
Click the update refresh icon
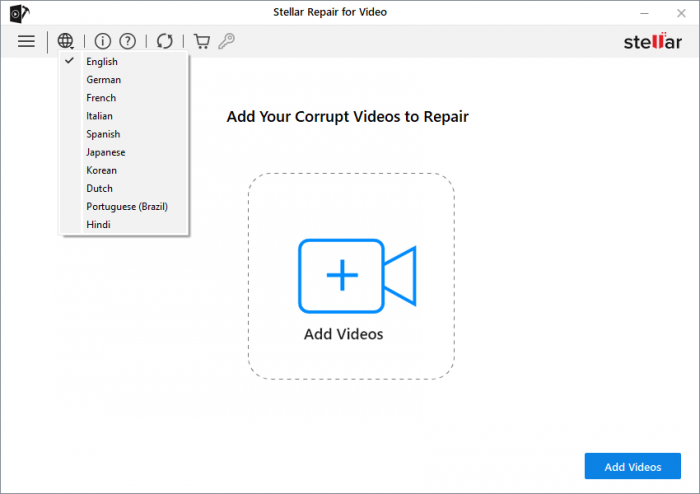click(165, 41)
